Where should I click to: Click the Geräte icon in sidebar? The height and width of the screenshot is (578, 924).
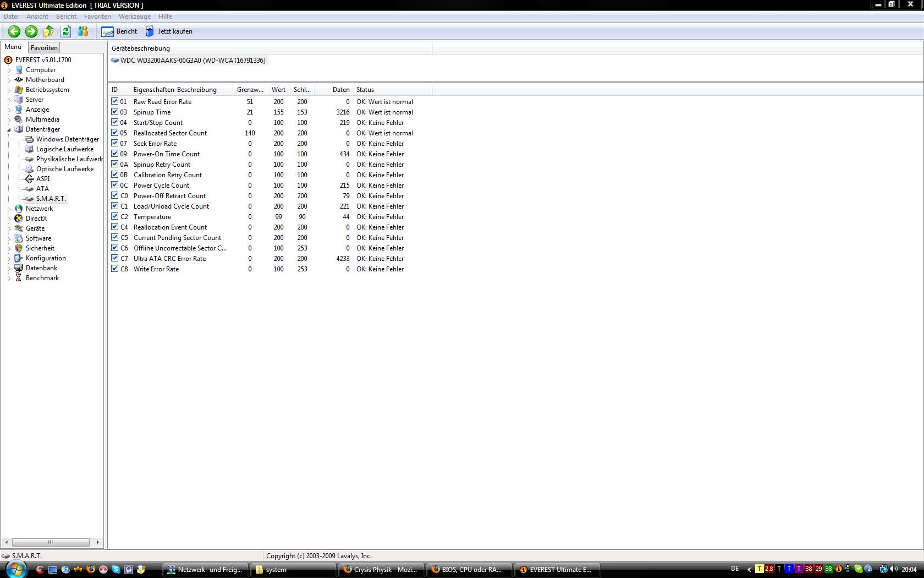[x=19, y=228]
